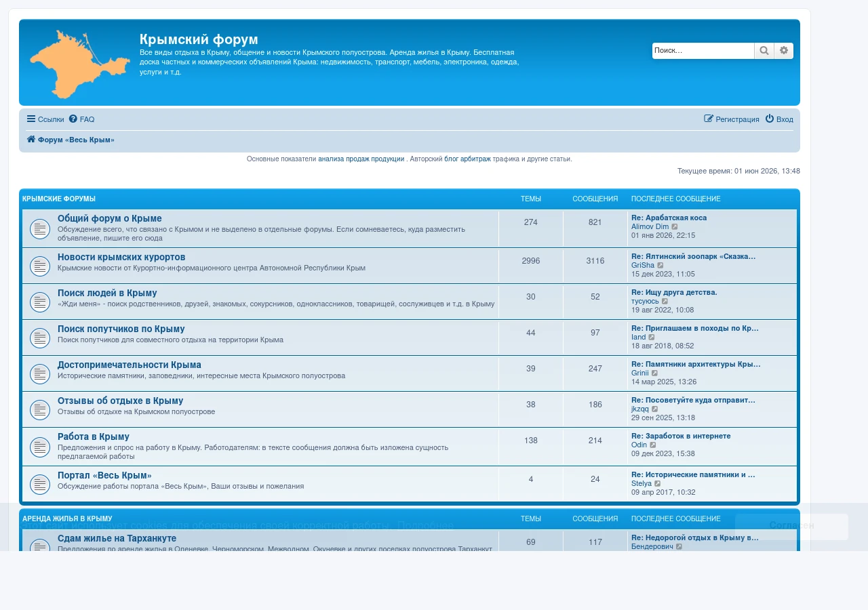Click the forum icon beside Работа в Крыму
868x610 pixels.
pos(40,447)
